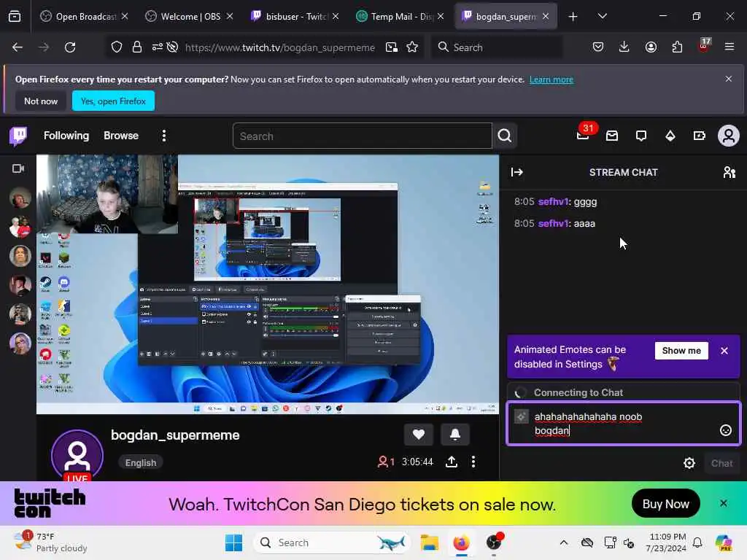The height and width of the screenshot is (560, 747).
Task: Click Buy Now for TwitchCon tickets
Action: [x=665, y=504]
